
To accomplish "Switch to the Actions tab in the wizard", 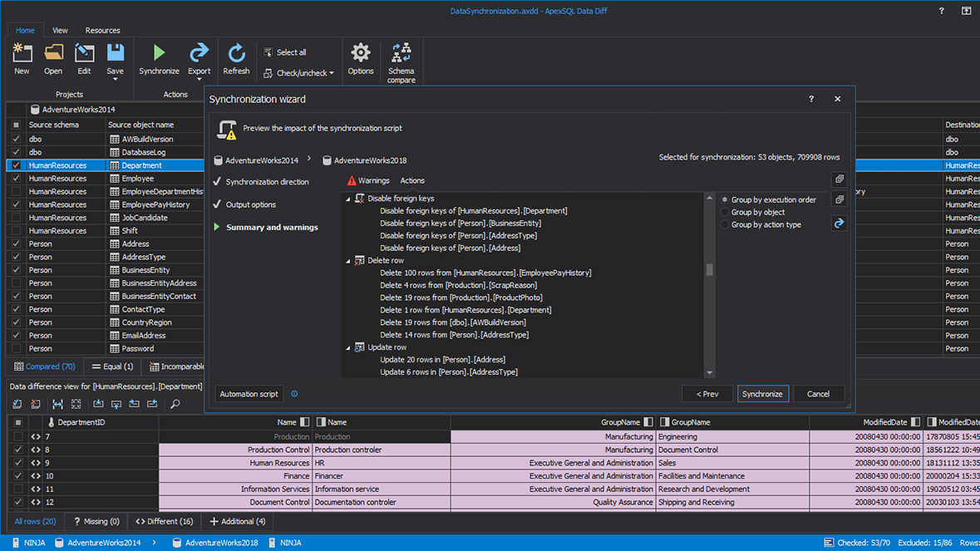I will tap(412, 180).
